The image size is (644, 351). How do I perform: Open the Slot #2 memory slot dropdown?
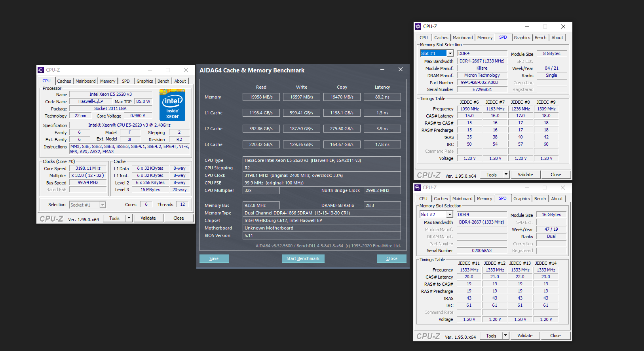click(450, 214)
